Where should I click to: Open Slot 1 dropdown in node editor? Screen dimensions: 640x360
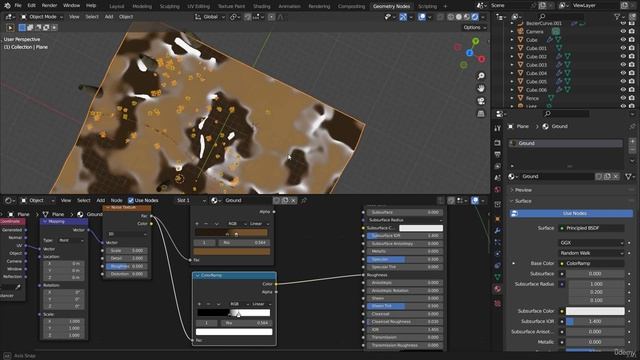coord(191,200)
